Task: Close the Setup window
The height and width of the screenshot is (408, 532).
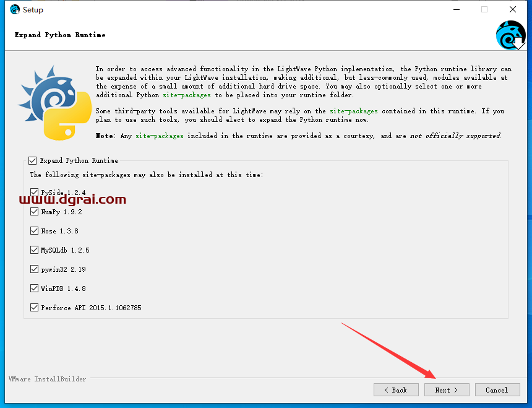Action: (513, 9)
